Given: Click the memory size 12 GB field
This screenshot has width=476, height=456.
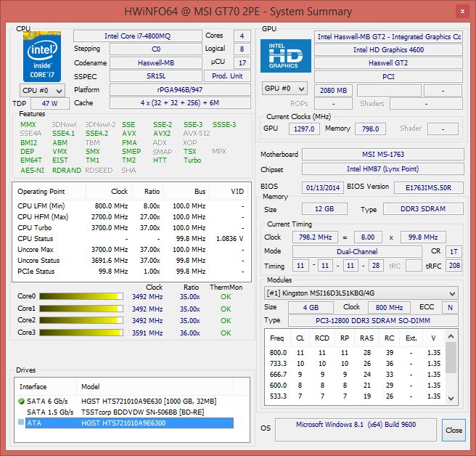Looking at the screenshot, I should click(324, 209).
